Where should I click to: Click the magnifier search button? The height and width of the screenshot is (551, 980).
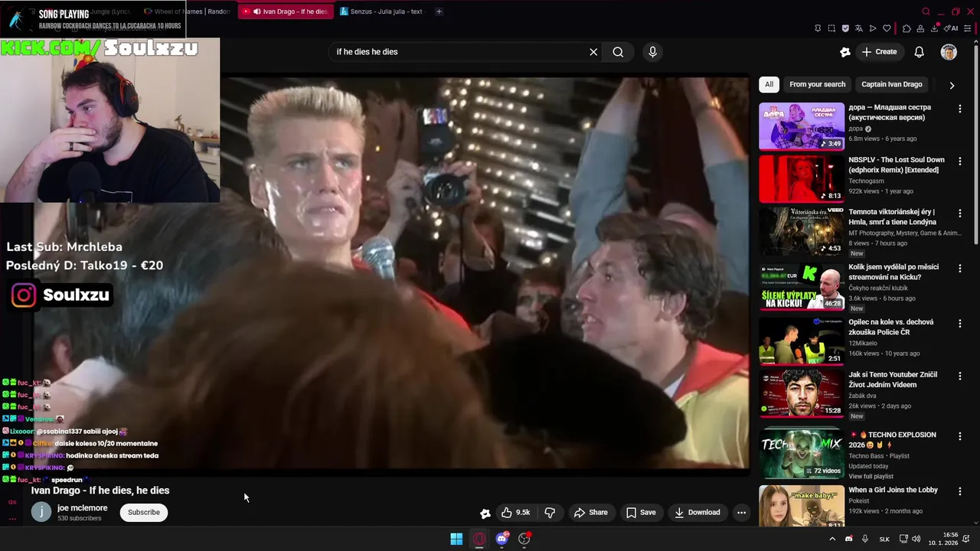pos(618,52)
